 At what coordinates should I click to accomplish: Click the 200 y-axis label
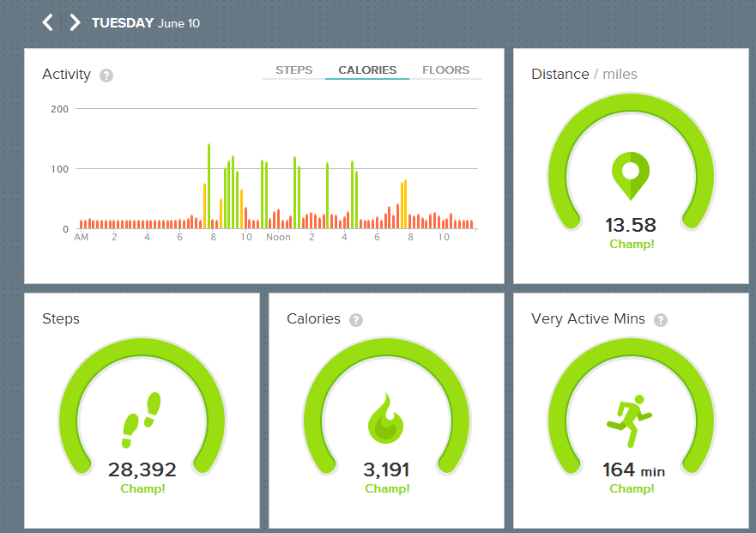[x=59, y=109]
